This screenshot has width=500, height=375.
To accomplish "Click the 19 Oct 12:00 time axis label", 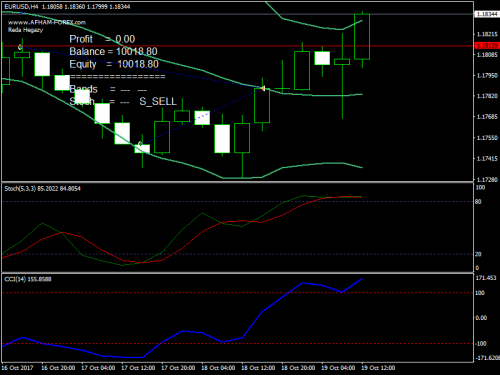I will point(378,368).
